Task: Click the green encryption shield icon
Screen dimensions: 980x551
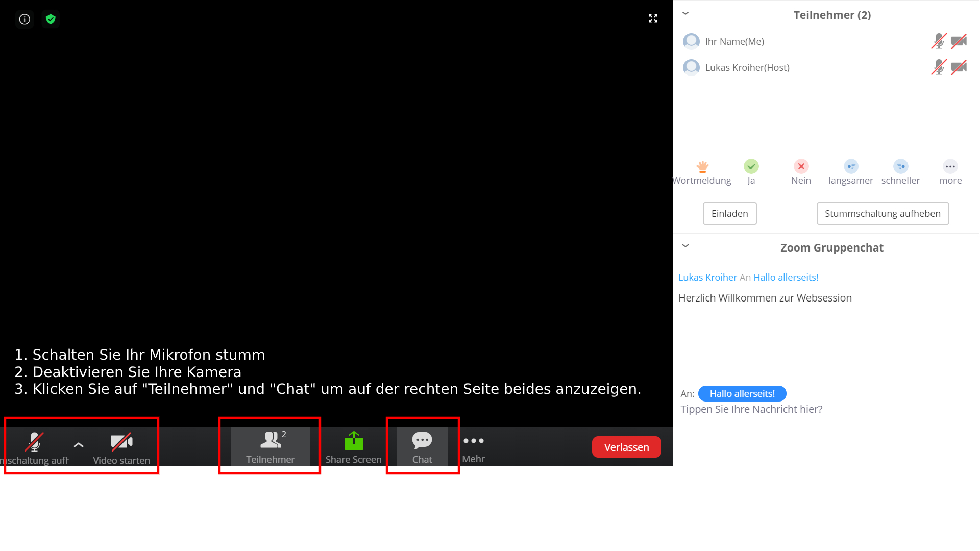Action: tap(51, 19)
